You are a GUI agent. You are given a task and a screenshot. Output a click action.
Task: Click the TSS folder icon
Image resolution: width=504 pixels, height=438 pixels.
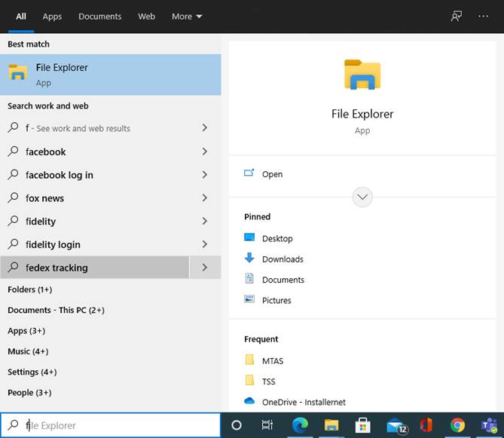(249, 380)
